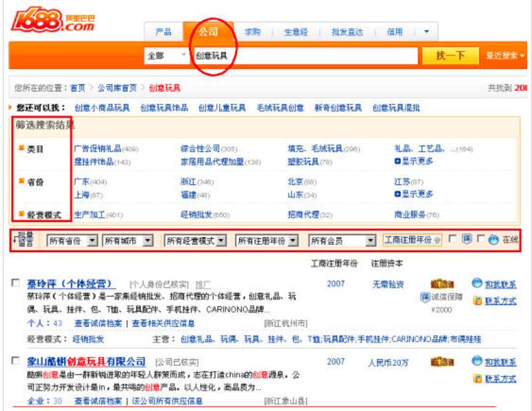The width and height of the screenshot is (532, 411).
Task: Open the 全部 category dropdown in search bar
Action: pyautogui.click(x=167, y=55)
